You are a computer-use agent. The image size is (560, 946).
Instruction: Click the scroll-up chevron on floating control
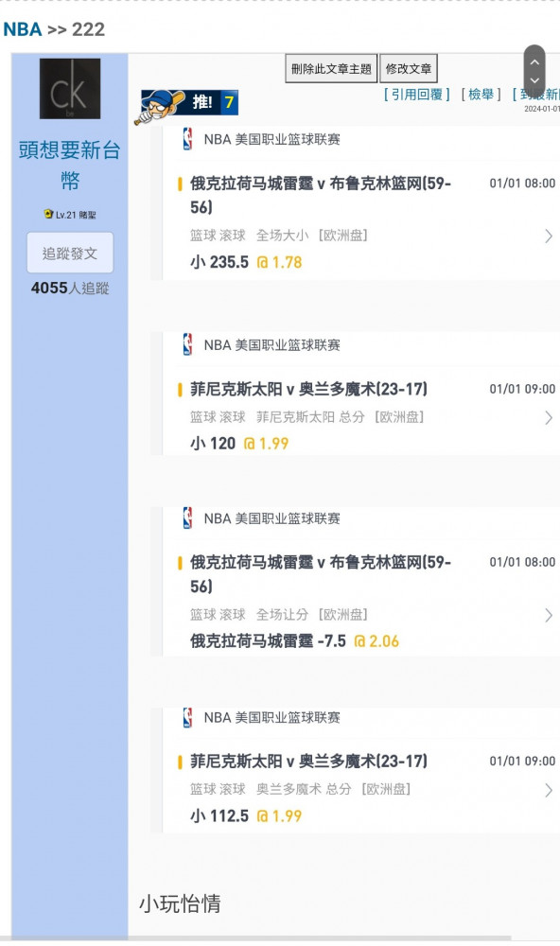pyautogui.click(x=534, y=61)
